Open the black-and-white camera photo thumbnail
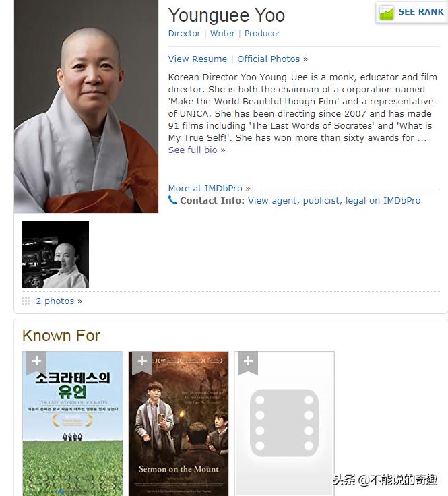This screenshot has width=448, height=496. (56, 254)
